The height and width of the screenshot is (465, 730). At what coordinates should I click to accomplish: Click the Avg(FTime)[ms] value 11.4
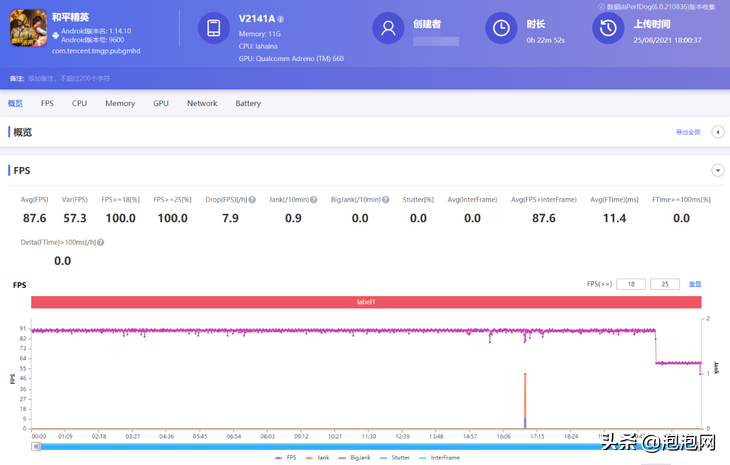(615, 218)
